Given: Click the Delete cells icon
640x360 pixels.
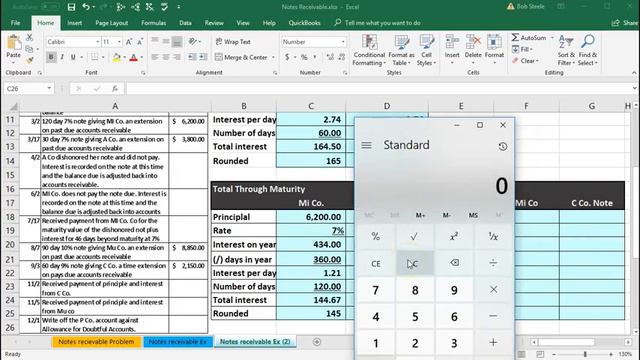Looking at the screenshot, I should point(473,42).
